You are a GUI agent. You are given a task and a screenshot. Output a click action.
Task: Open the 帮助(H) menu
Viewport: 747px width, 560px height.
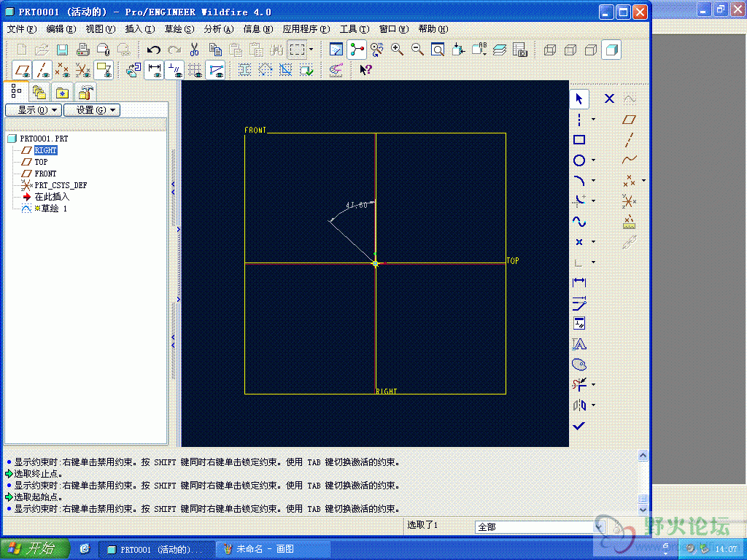[433, 29]
